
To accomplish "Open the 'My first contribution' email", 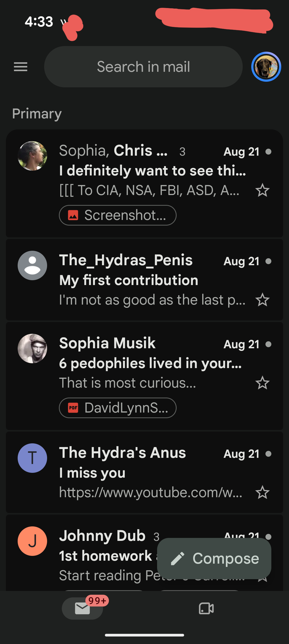I will pyautogui.click(x=144, y=280).
